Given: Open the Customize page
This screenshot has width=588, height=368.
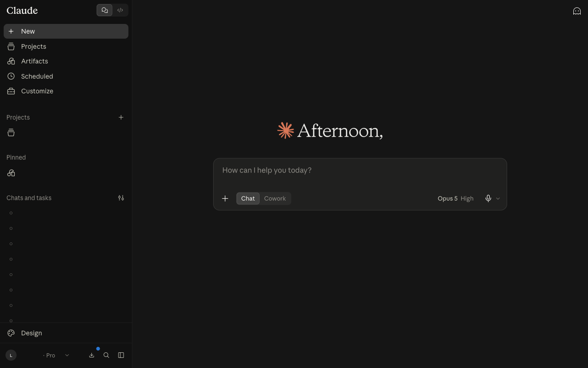Looking at the screenshot, I should coord(66,91).
